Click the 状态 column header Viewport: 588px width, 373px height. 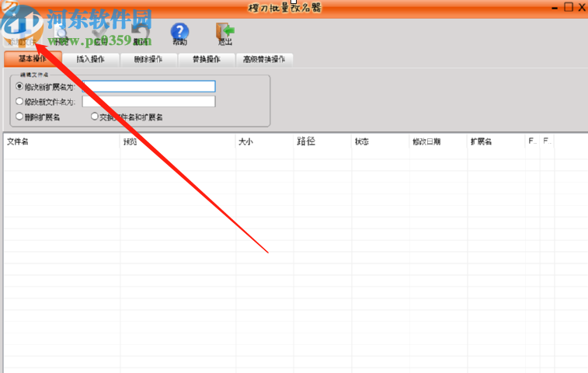tap(381, 141)
